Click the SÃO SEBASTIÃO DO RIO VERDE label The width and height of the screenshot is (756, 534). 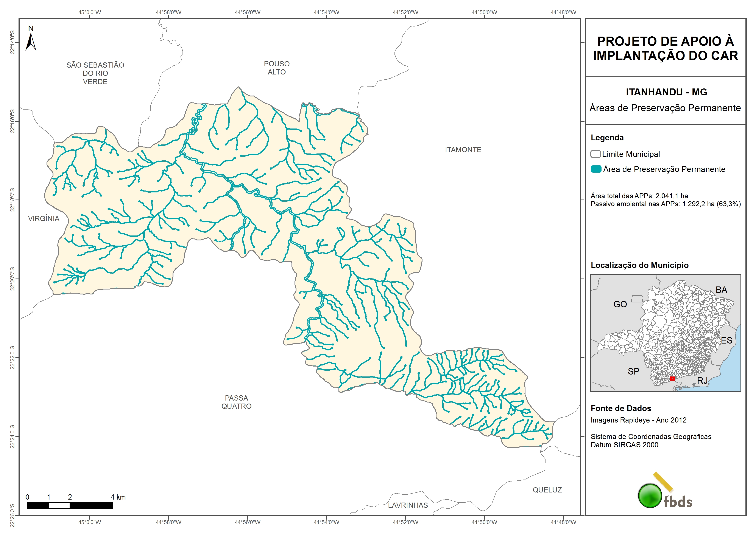[x=95, y=73]
